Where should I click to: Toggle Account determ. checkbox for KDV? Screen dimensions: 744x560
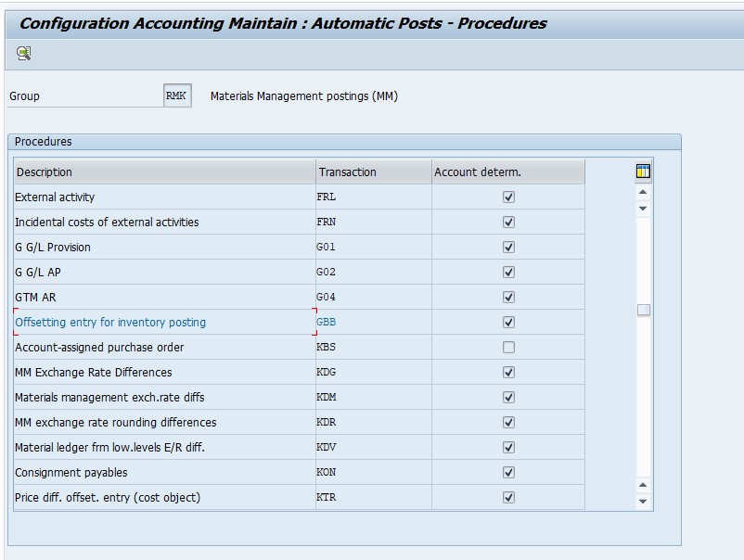coord(508,448)
